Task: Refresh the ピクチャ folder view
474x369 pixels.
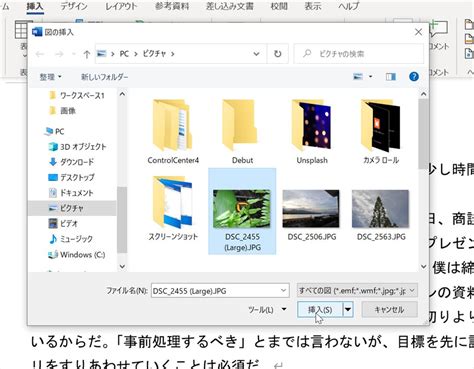Action: tap(277, 54)
